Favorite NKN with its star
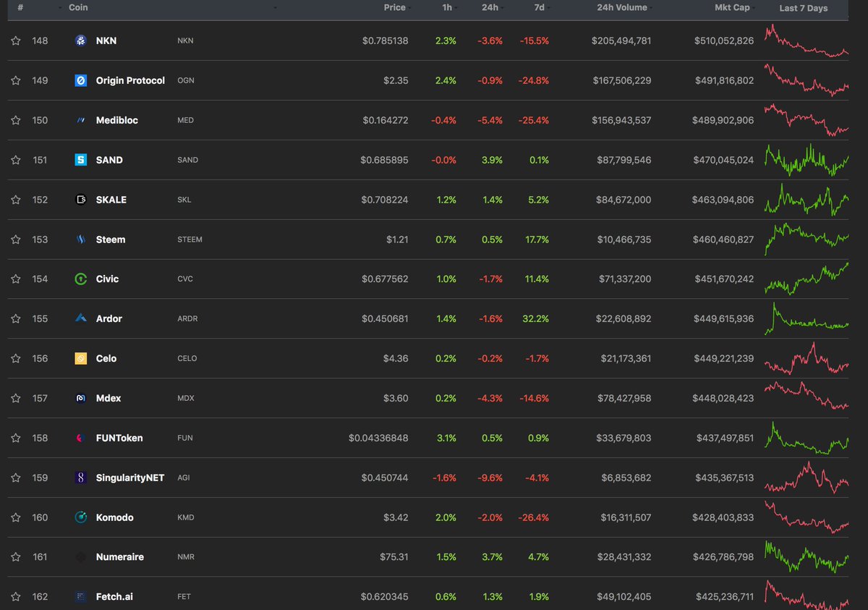The width and height of the screenshot is (868, 610). click(16, 41)
